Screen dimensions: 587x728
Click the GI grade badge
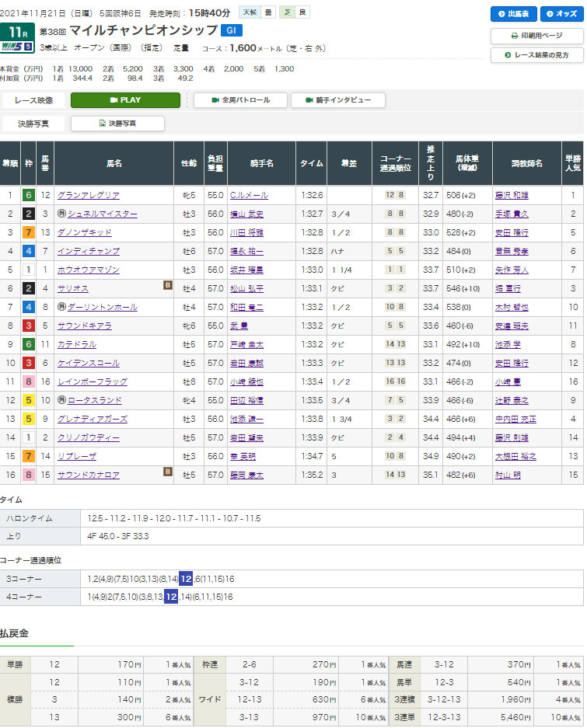[x=231, y=31]
